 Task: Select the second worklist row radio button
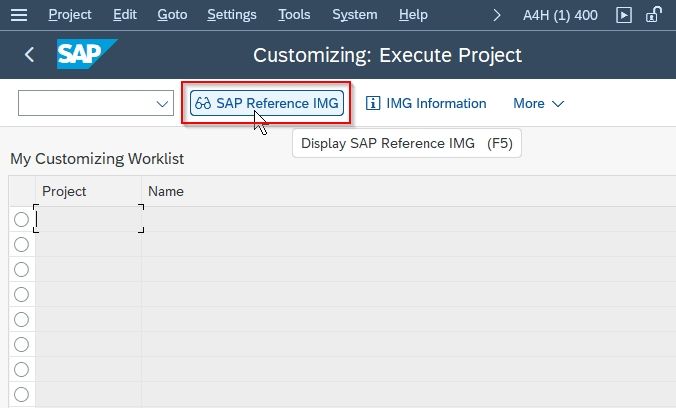point(21,245)
